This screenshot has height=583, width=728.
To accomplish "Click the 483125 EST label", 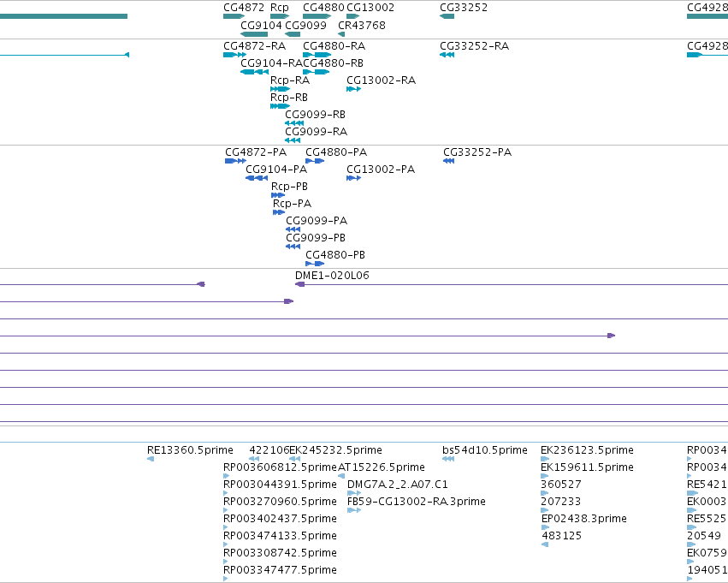I will click(562, 536).
